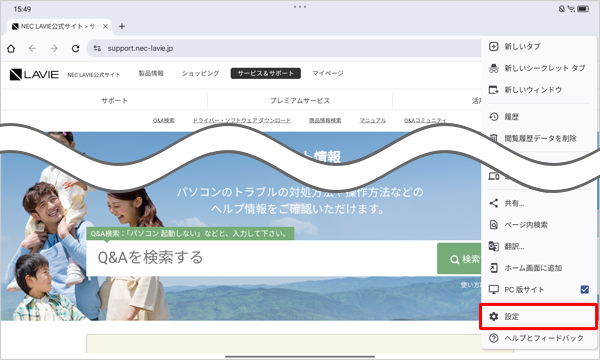The width and height of the screenshot is (600, 360).
Task: Click the new tab plus-box icon in menu
Action: tap(494, 47)
